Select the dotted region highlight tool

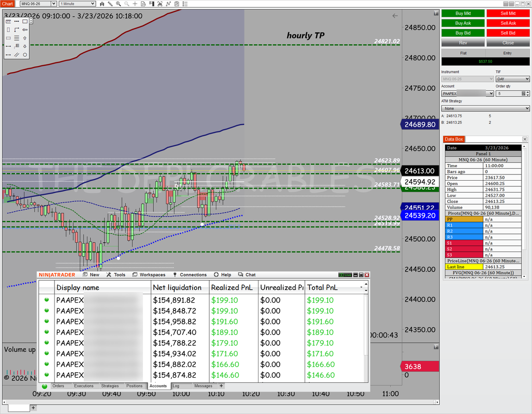point(8,38)
